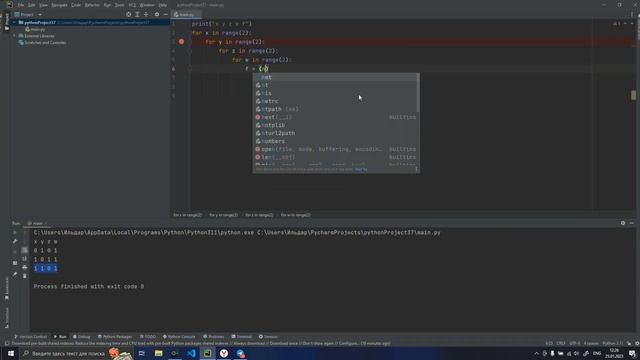640x360 pixels.
Task: Open the Tools menu
Action: click(x=120, y=5)
